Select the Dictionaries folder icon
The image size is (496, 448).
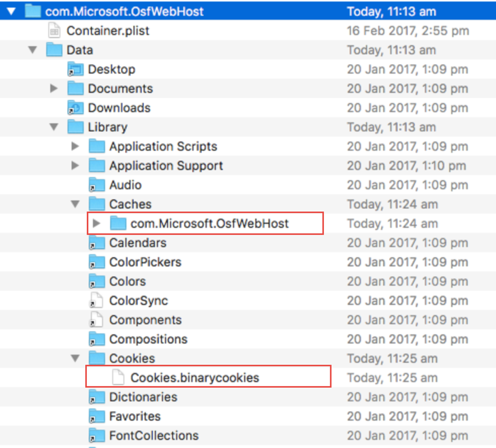pyautogui.click(x=96, y=397)
